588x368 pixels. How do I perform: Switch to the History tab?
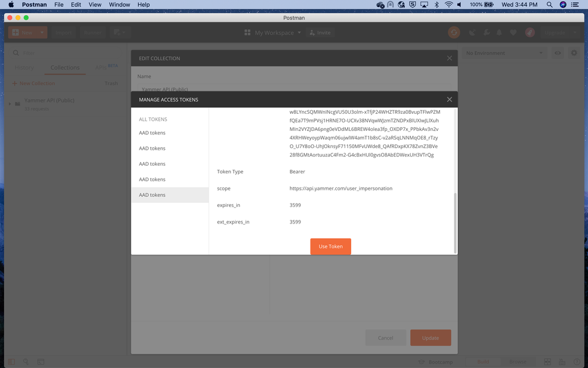[x=24, y=68]
